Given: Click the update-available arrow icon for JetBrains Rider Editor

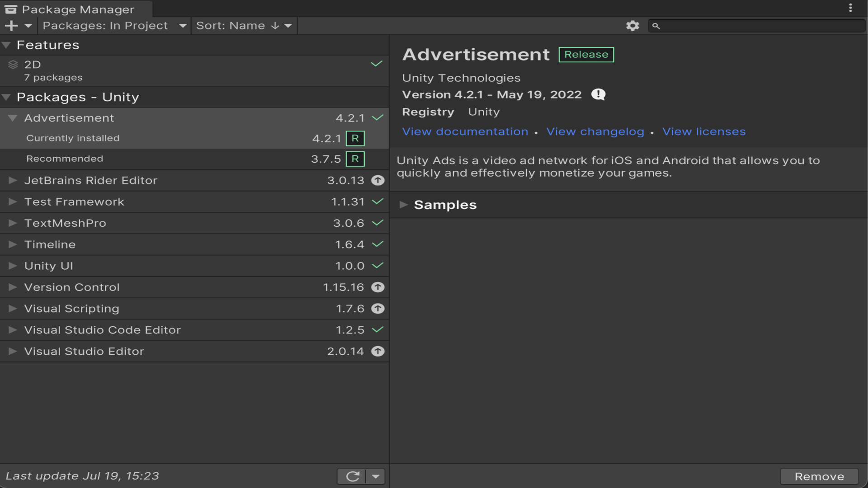Looking at the screenshot, I should [x=377, y=180].
